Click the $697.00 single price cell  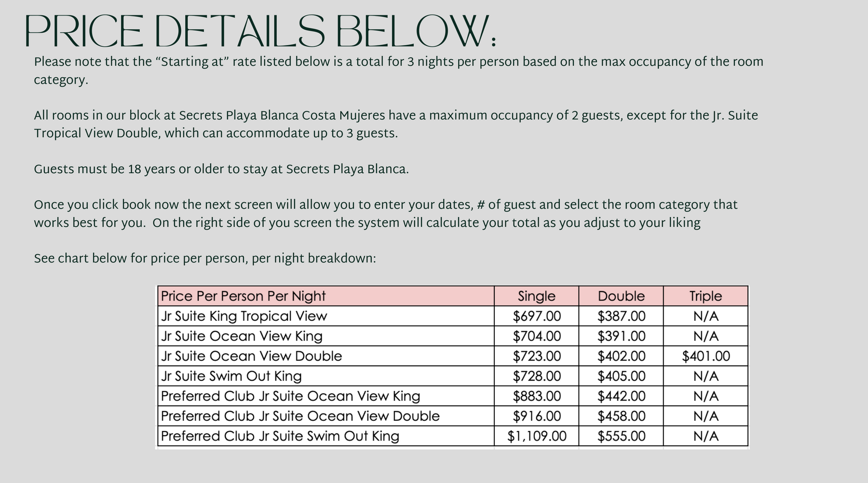coord(537,316)
